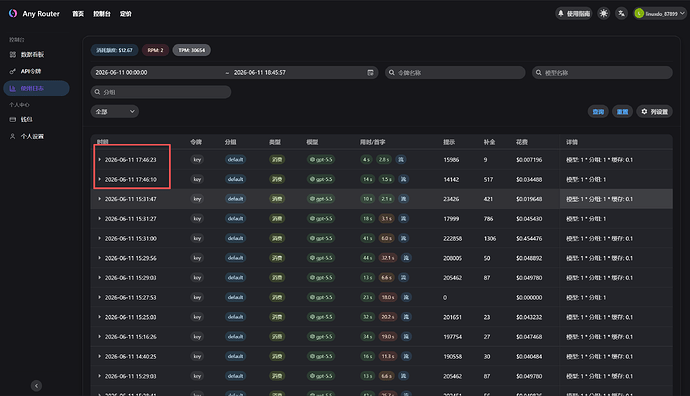
Task: Click the default group tag in the 15:31:47 row
Action: point(235,199)
